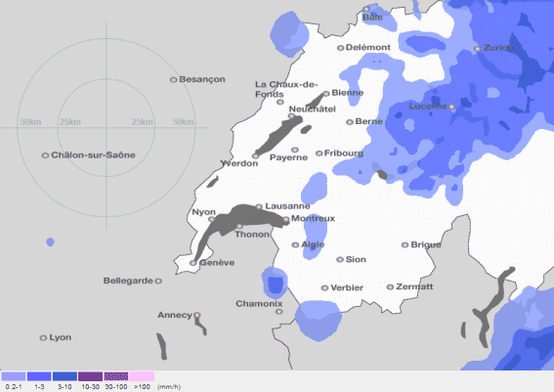
Task: Click the Aigle city marker
Action: [x=295, y=245]
